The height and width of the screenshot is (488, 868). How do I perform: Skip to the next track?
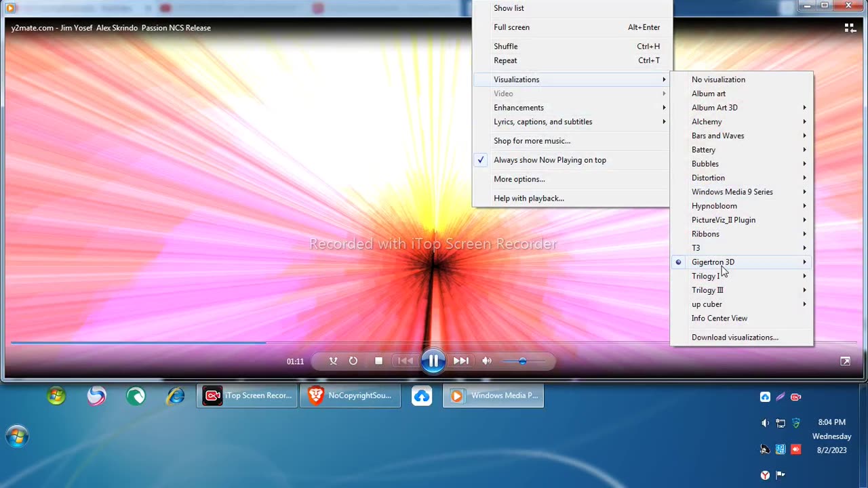point(460,361)
